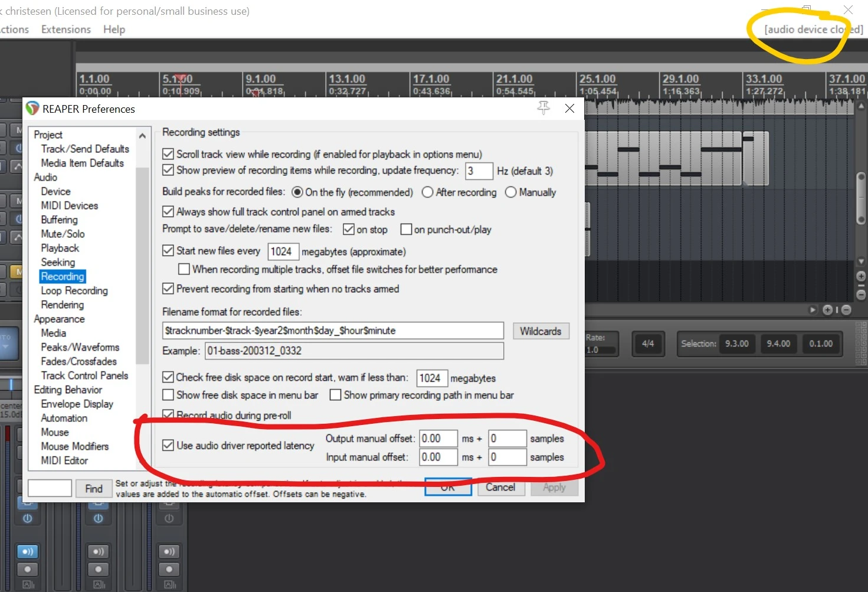The height and width of the screenshot is (592, 868).
Task: Click the Wildcards button
Action: coord(540,331)
